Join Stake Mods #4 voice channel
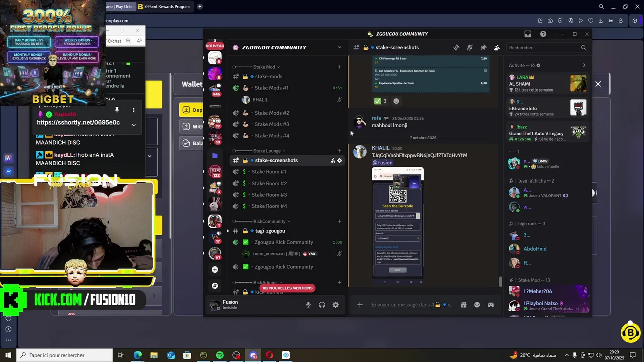Image resolution: width=644 pixels, height=362 pixels. point(287,136)
